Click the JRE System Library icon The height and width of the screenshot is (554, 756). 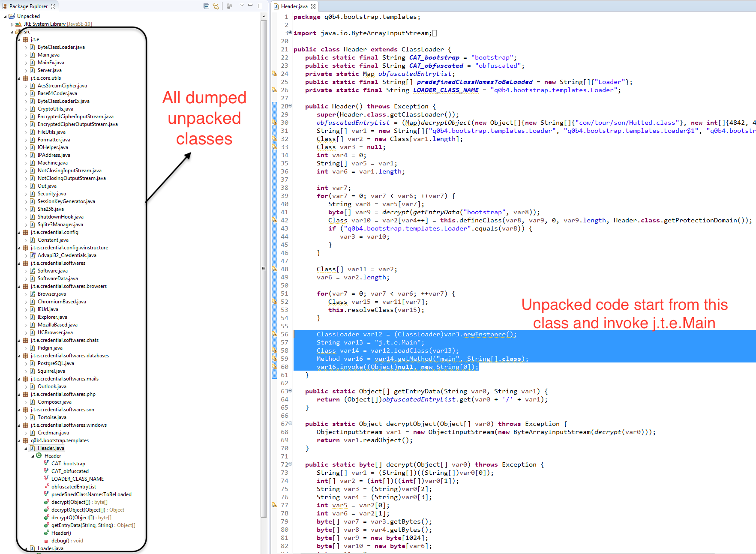18,24
